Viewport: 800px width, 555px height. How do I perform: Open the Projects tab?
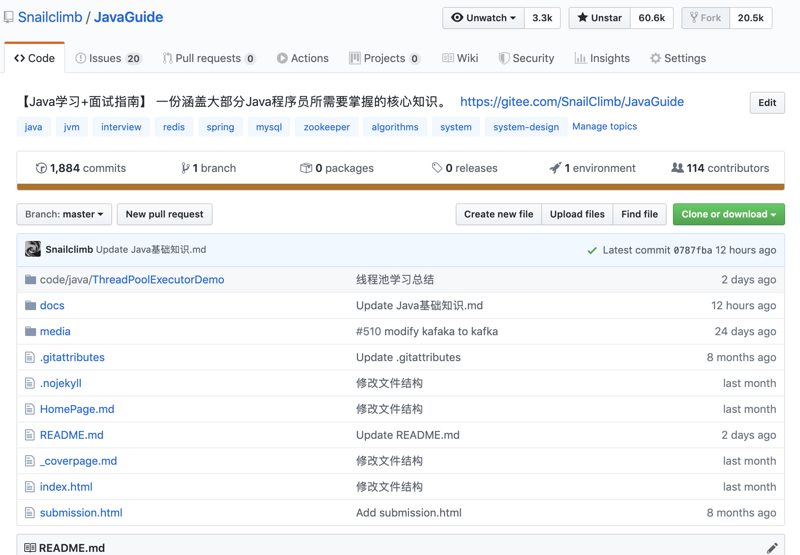[x=385, y=58]
